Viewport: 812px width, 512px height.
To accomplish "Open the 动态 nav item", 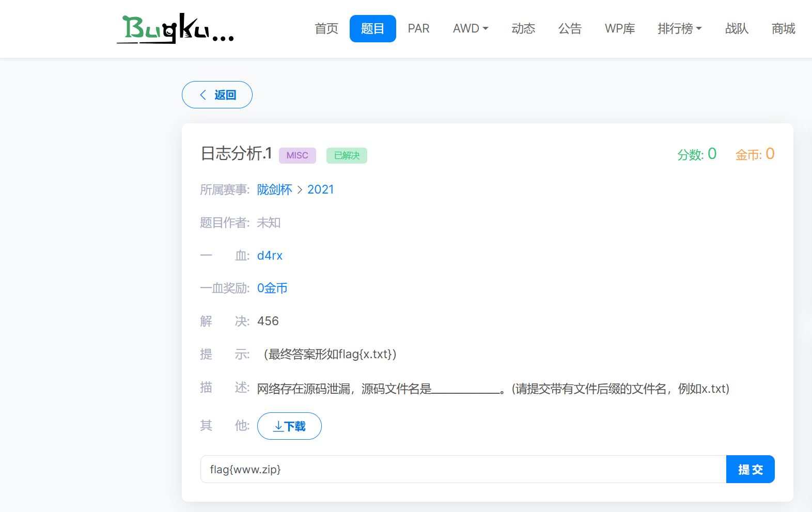I will click(x=523, y=28).
